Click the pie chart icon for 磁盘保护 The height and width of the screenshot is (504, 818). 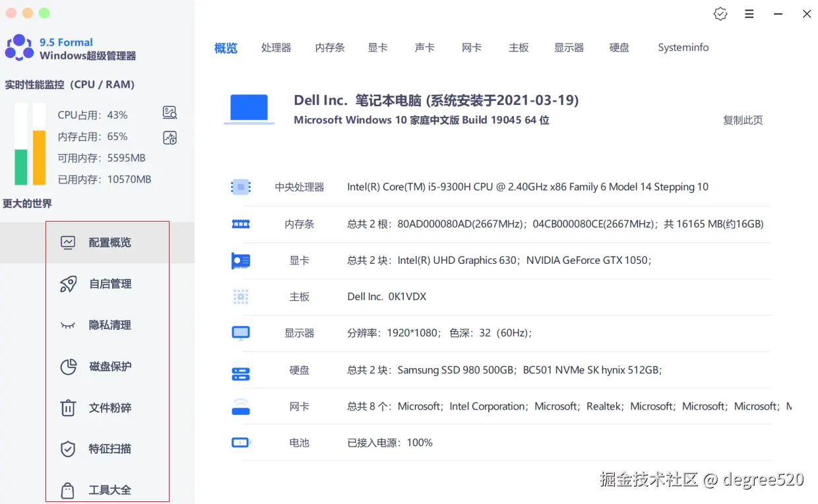coord(69,367)
